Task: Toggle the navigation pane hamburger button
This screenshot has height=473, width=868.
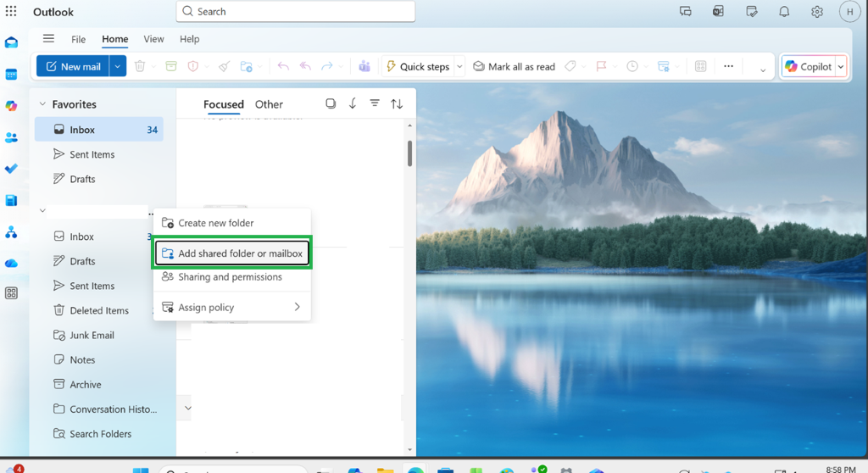Action: click(x=48, y=38)
